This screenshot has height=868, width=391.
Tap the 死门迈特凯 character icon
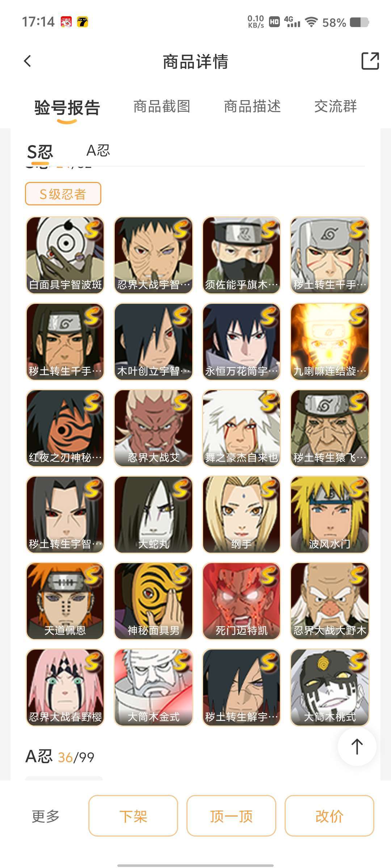coord(241,601)
